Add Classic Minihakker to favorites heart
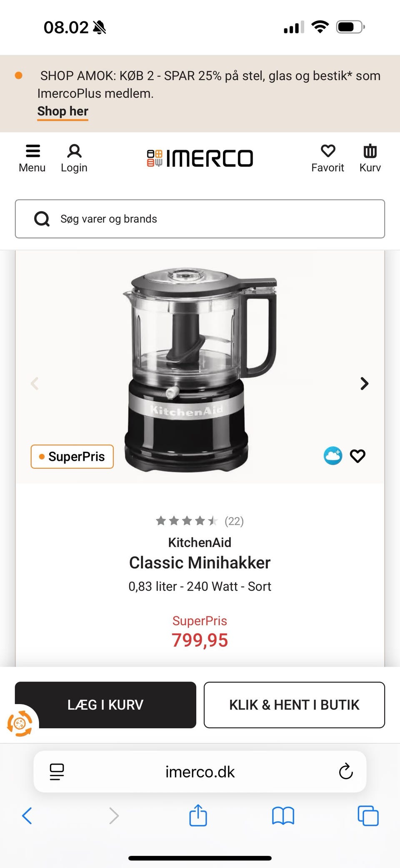This screenshot has height=868, width=400. tap(357, 456)
